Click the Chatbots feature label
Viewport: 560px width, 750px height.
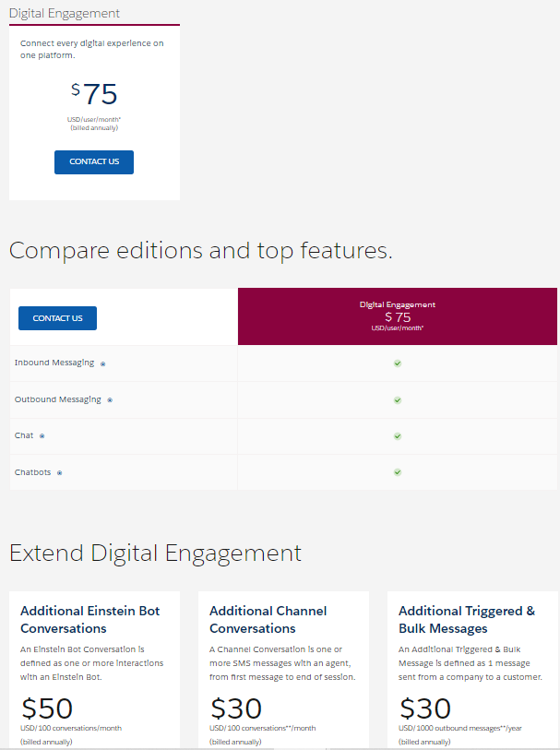[32, 472]
